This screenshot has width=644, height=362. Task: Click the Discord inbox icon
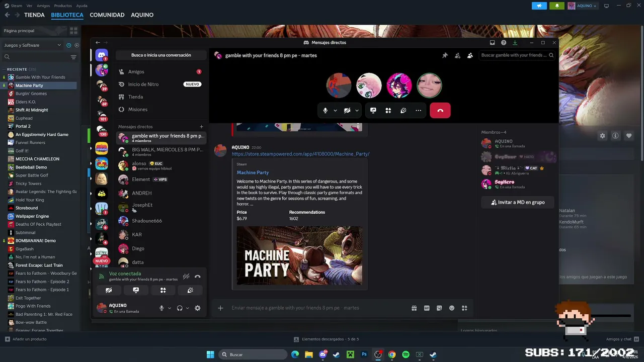[x=492, y=43]
